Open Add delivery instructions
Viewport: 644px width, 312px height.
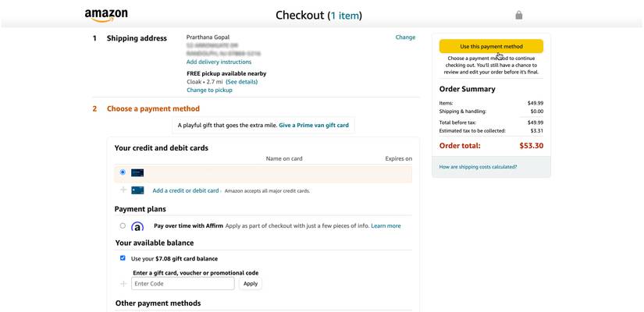coord(219,62)
